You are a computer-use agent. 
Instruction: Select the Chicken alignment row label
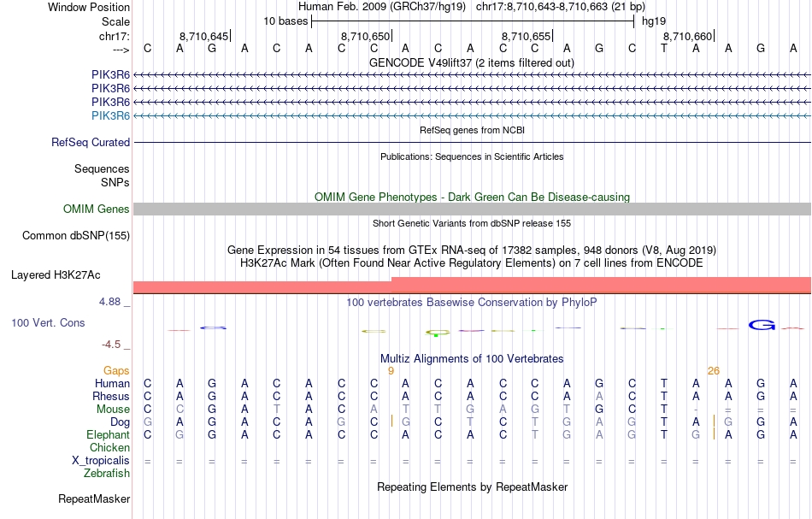[109, 447]
